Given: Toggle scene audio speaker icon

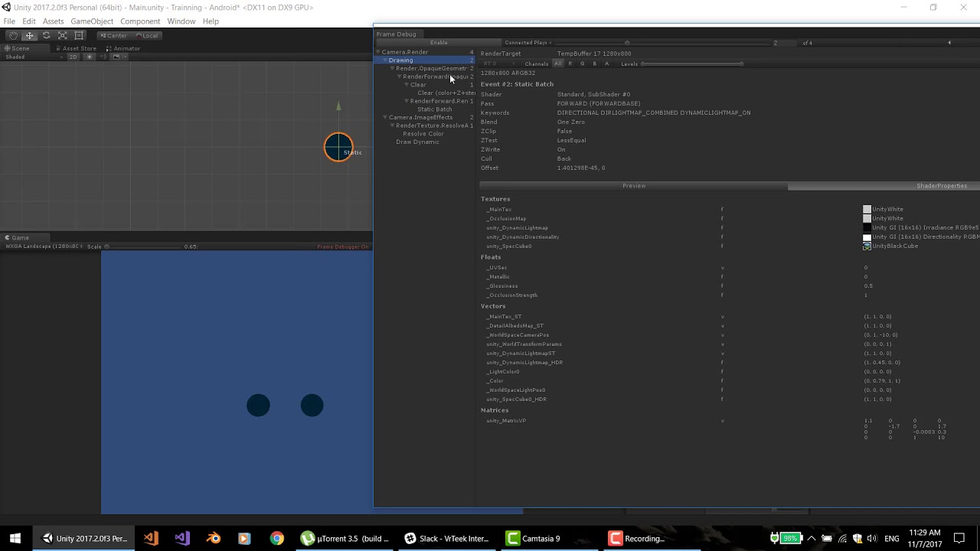Looking at the screenshot, I should pos(103,57).
